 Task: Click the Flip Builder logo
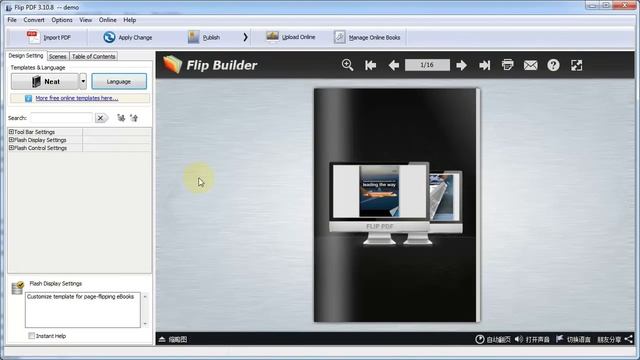pos(210,65)
